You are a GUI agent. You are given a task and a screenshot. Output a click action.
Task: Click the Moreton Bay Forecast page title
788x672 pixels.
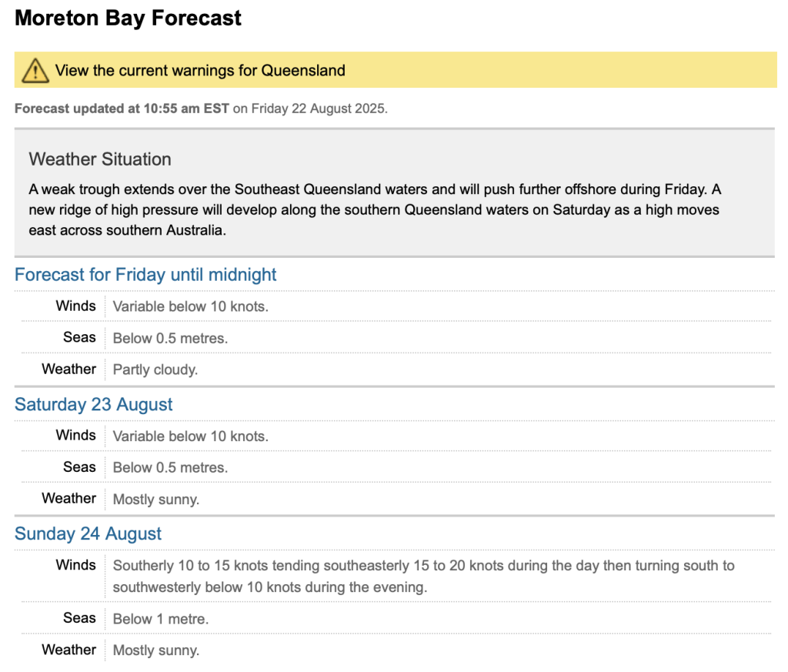(128, 18)
